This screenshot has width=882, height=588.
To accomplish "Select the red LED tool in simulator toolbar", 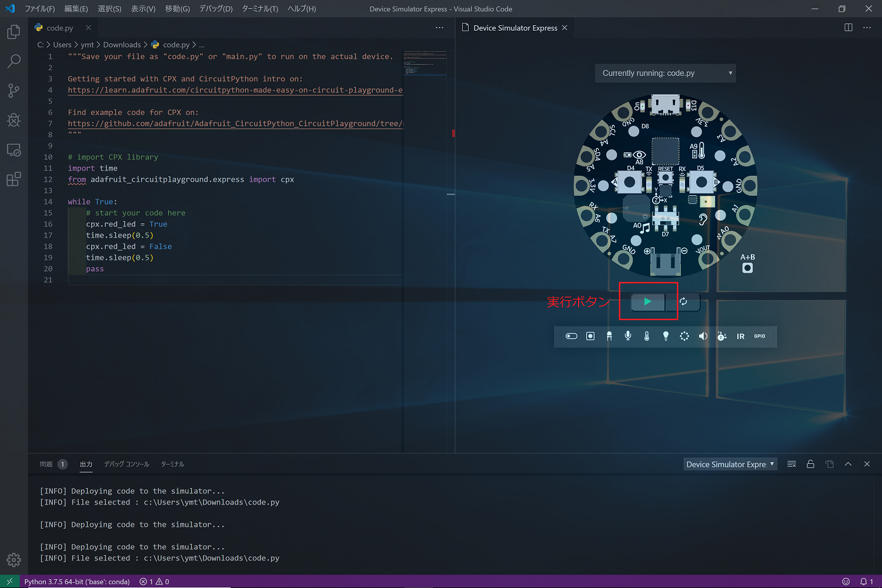I will [609, 336].
